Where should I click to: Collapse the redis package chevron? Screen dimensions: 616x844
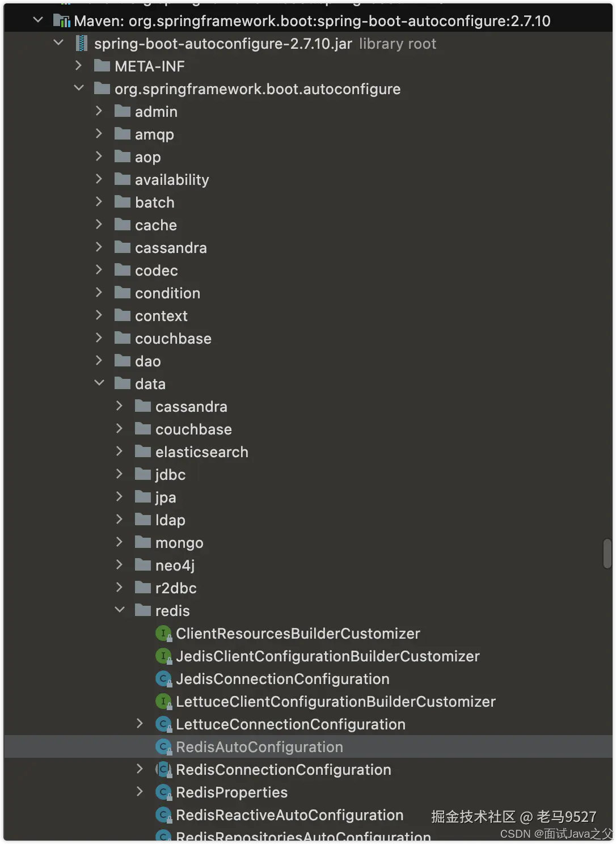click(120, 610)
